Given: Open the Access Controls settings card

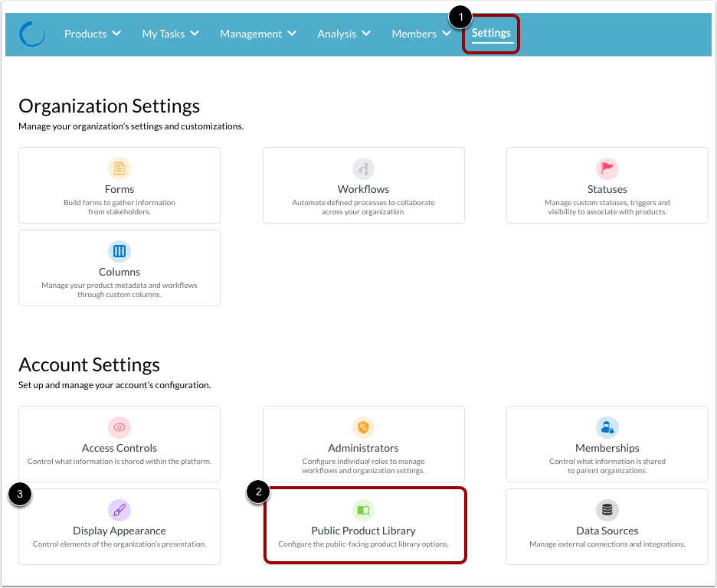Looking at the screenshot, I should pyautogui.click(x=120, y=444).
